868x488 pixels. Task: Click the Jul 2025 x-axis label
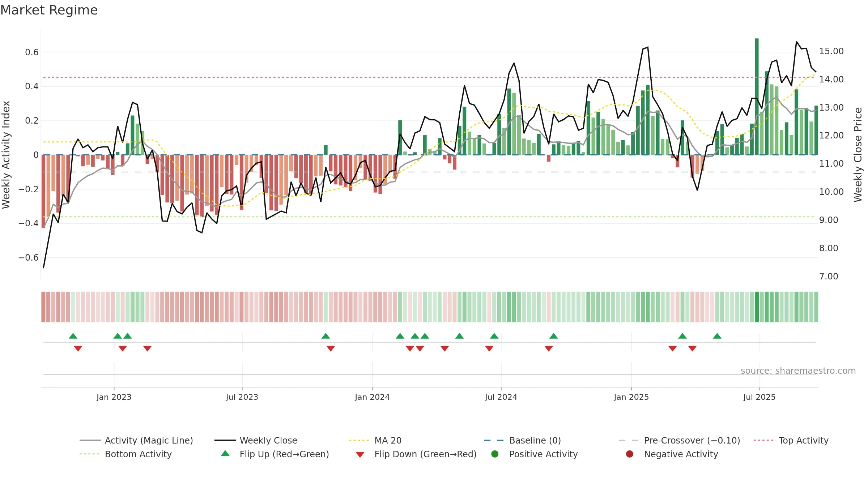click(x=759, y=397)
